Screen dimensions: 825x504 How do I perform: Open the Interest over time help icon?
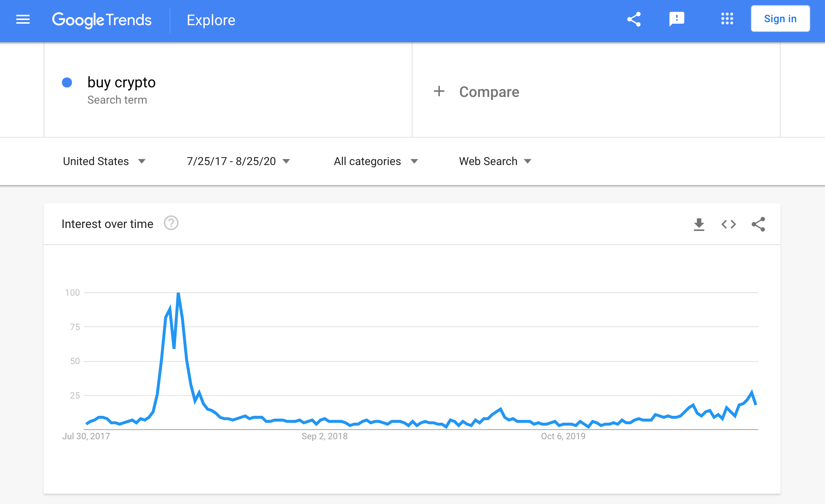click(171, 224)
